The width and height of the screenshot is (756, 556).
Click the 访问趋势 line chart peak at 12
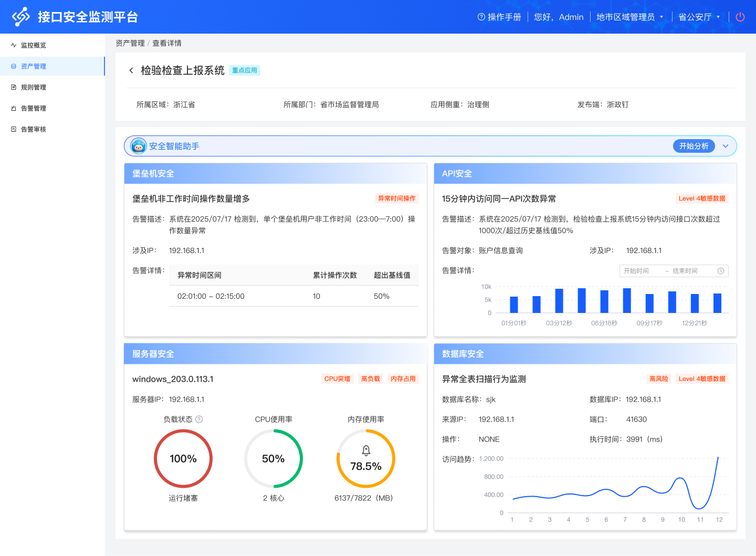718,458
